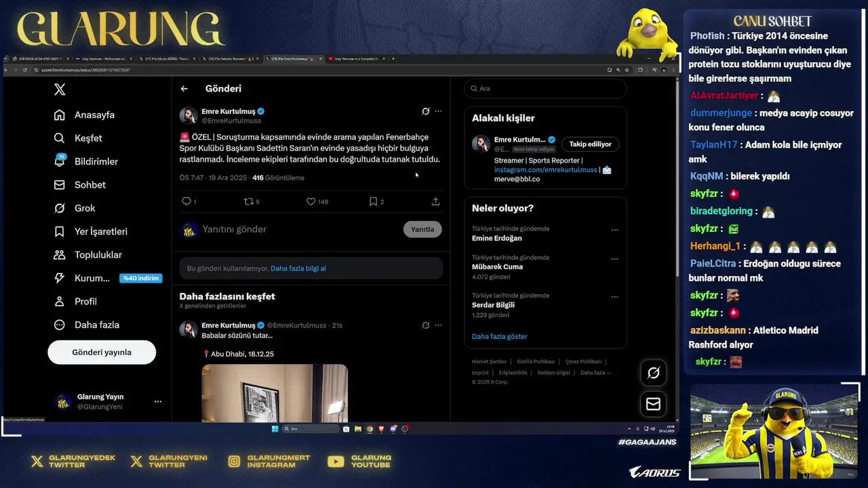Image resolution: width=868 pixels, height=488 pixels.
Task: Click the Yanıtla button
Action: pyautogui.click(x=422, y=229)
